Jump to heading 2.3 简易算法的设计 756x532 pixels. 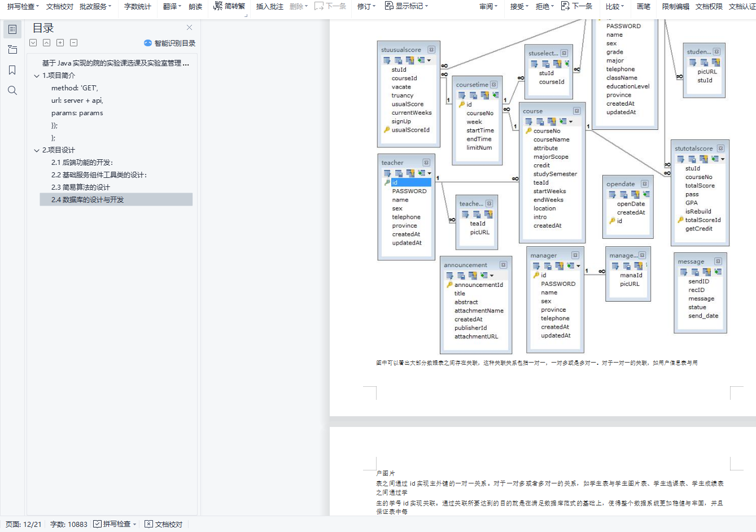[x=81, y=187]
